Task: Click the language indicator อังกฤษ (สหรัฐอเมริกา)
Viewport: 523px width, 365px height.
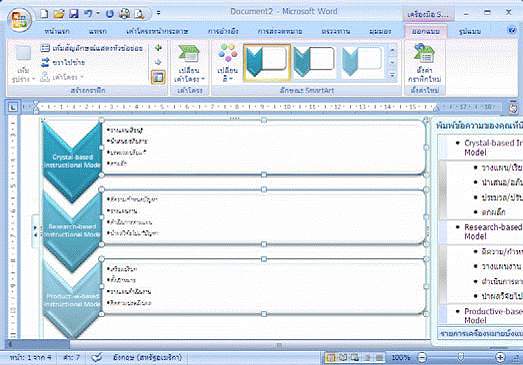Action: 148,358
